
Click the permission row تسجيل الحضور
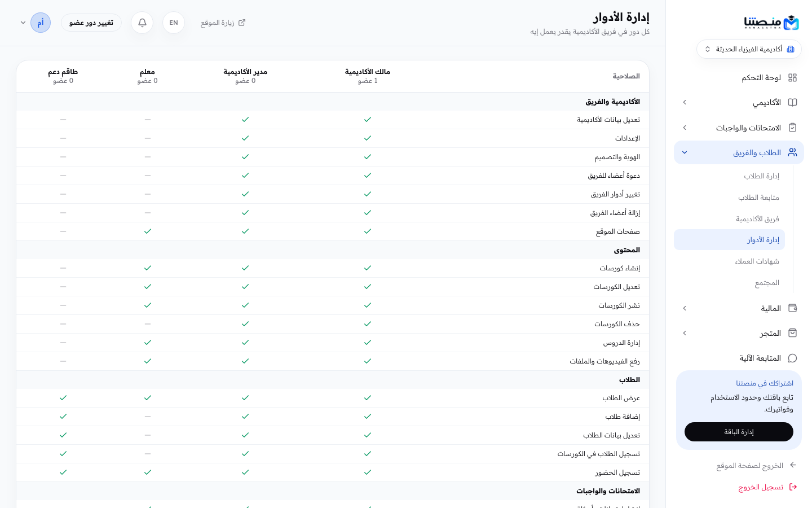point(333,472)
